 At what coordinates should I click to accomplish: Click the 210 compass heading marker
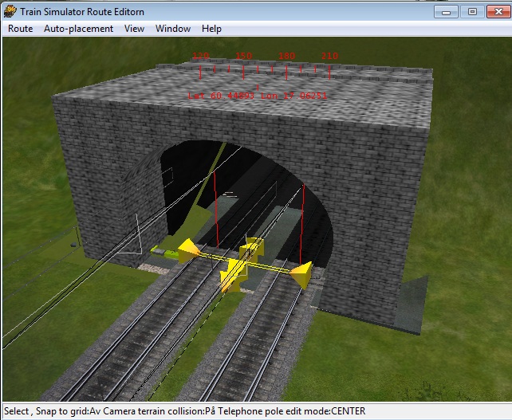coord(329,56)
